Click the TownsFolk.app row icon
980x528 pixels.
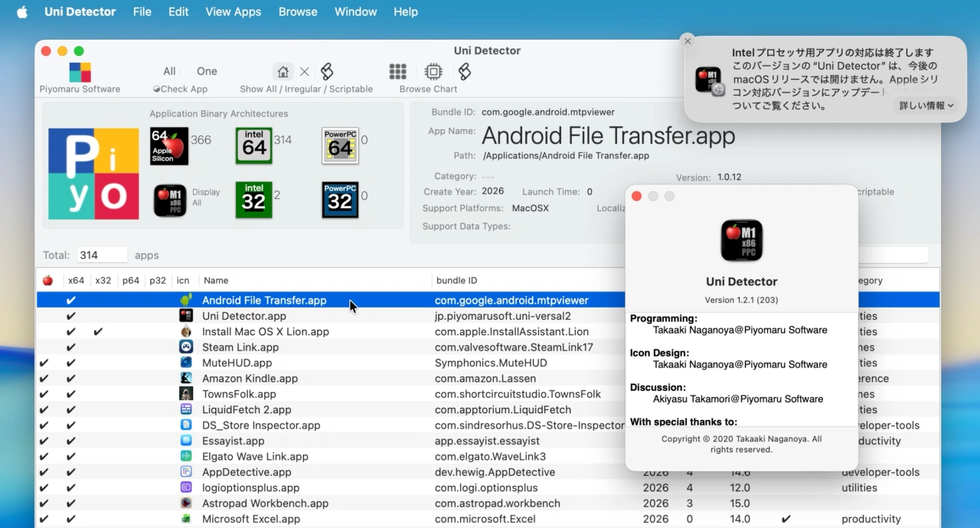186,394
